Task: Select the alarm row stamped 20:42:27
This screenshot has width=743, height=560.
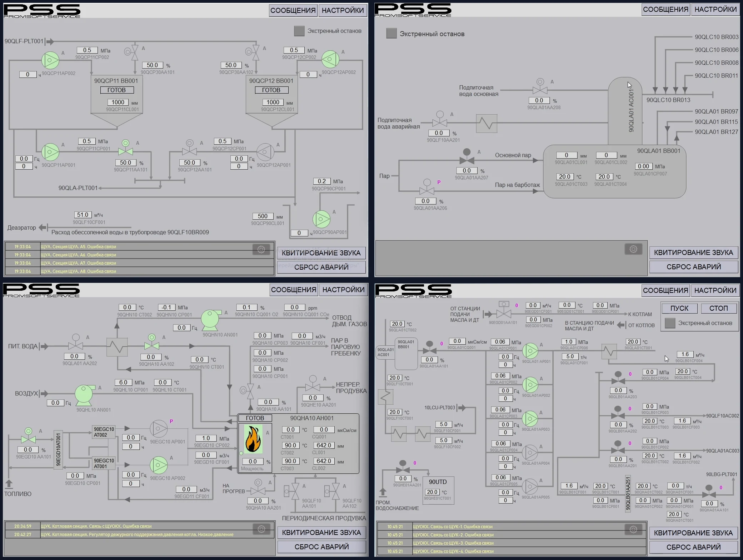Action: 139,535
